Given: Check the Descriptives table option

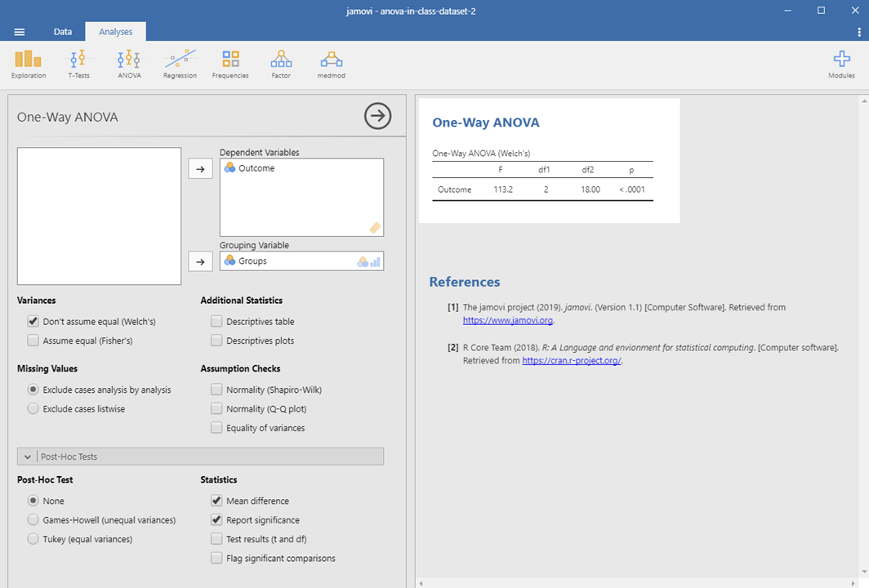Looking at the screenshot, I should (216, 322).
